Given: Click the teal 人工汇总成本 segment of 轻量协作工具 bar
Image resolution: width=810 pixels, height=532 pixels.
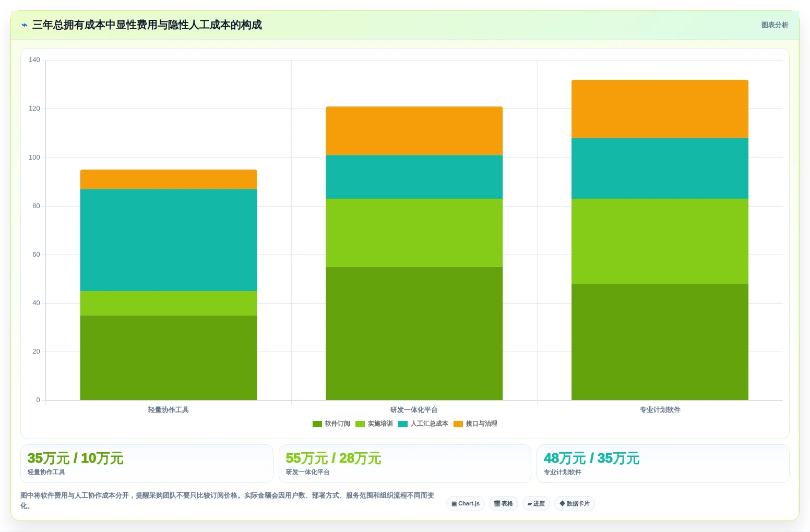Looking at the screenshot, I should (x=169, y=240).
